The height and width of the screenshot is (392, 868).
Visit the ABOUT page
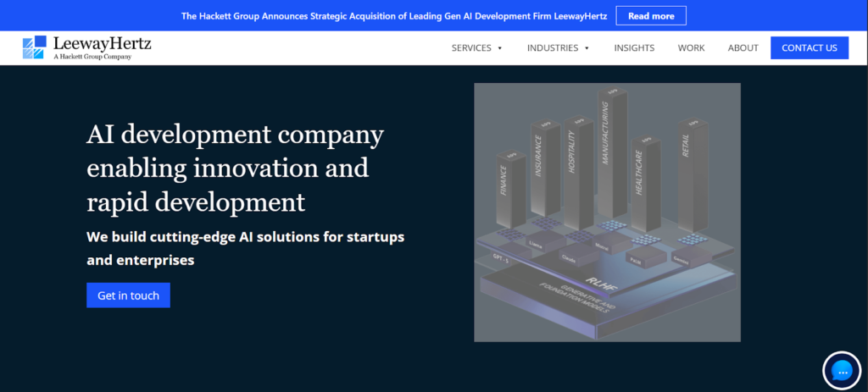click(743, 48)
